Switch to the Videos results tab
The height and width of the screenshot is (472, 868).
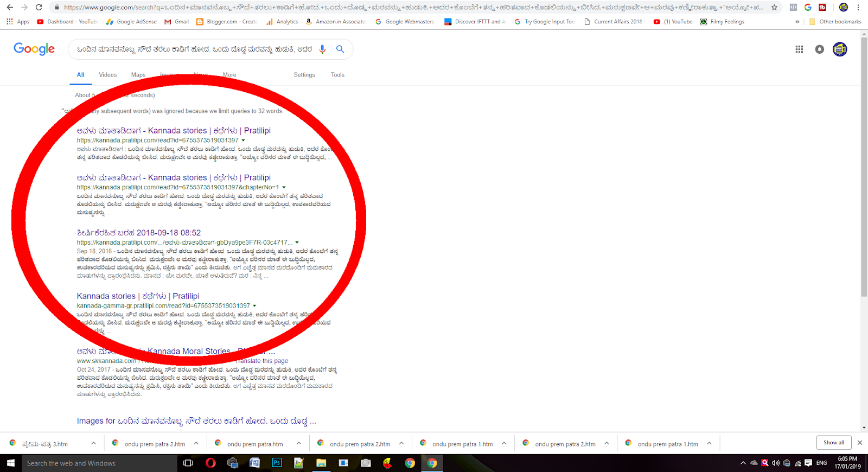[107, 75]
